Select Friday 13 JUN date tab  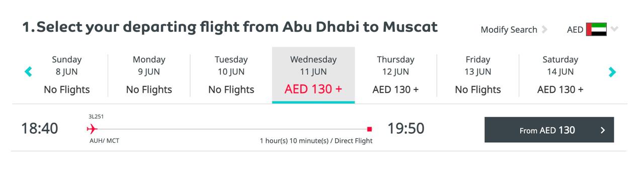point(478,75)
